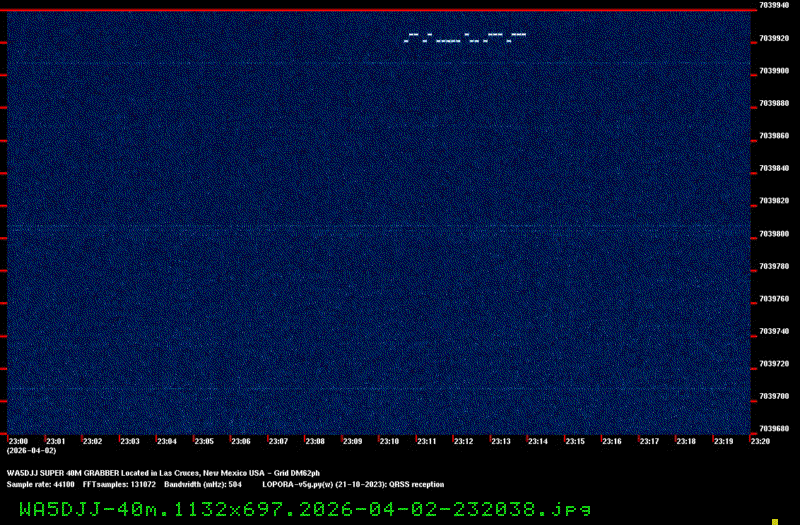Click the 23:00 time axis label
Screen dimensions: 800x525
[x=18, y=441]
